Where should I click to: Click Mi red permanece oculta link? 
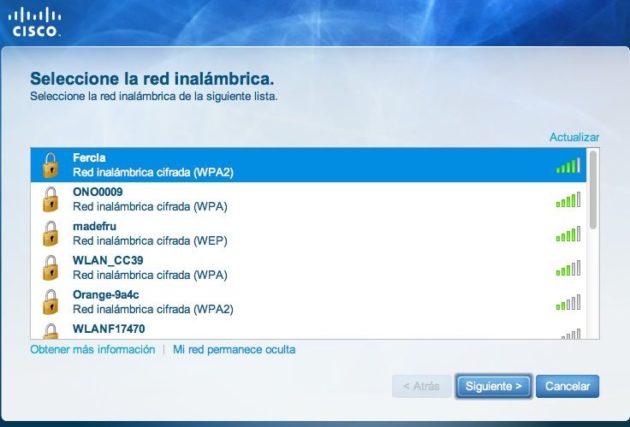[x=234, y=350]
